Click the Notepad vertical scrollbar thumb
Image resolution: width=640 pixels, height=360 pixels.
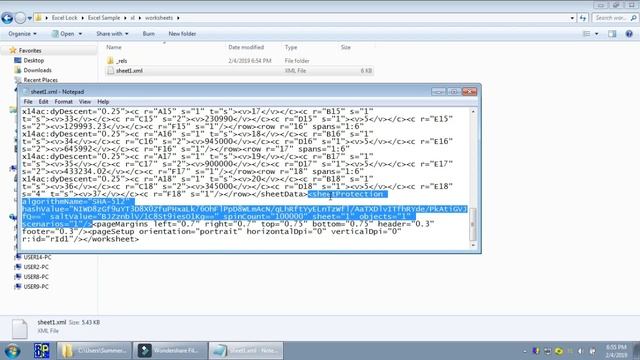pyautogui.click(x=473, y=224)
